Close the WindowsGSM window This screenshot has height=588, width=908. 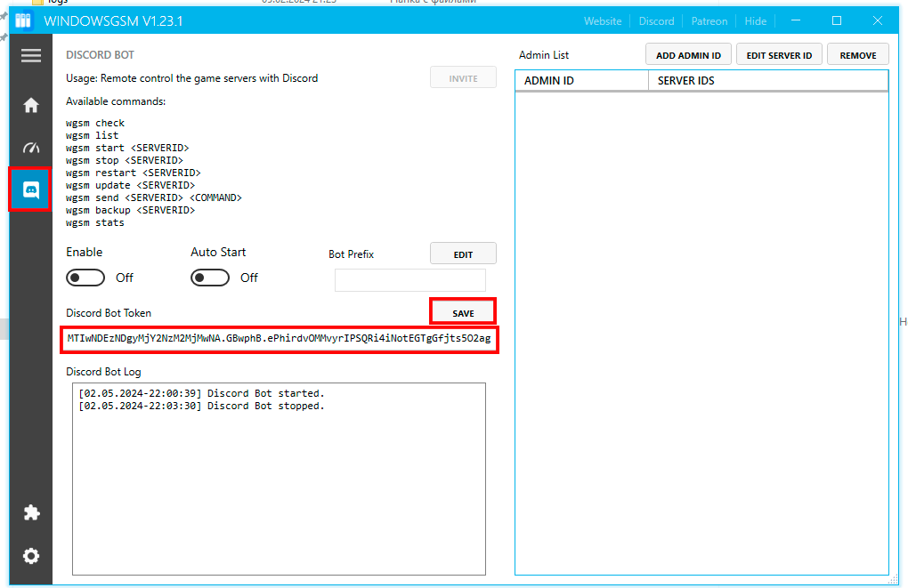878,20
